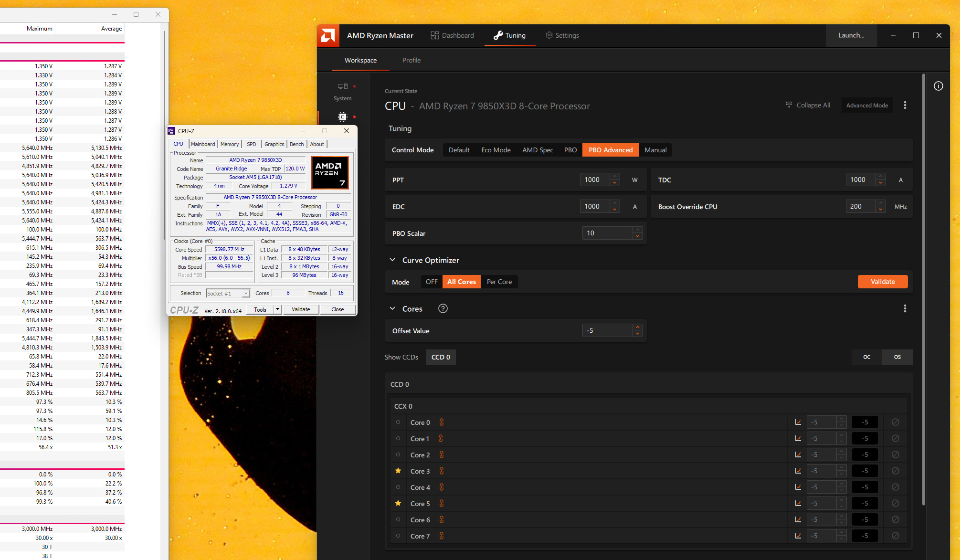960x560 pixels.
Task: Open the info icon at top right
Action: pyautogui.click(x=939, y=86)
